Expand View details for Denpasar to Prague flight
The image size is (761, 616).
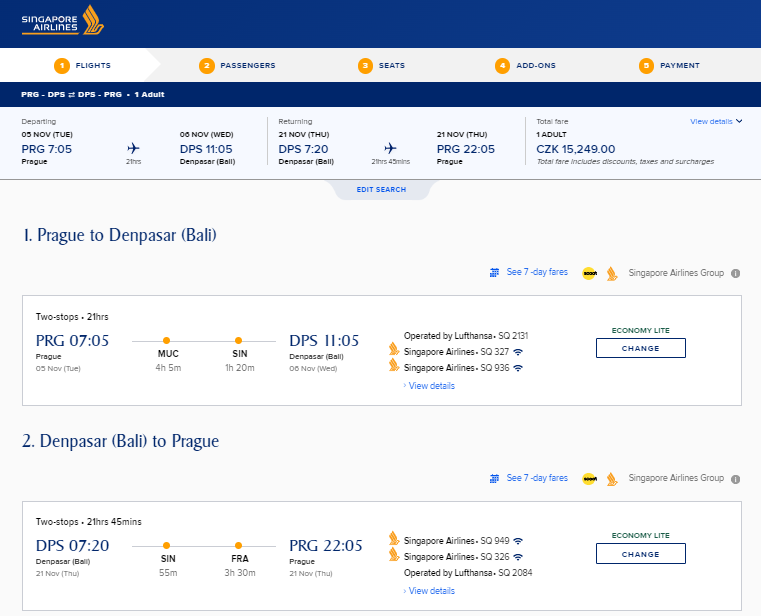(x=429, y=591)
